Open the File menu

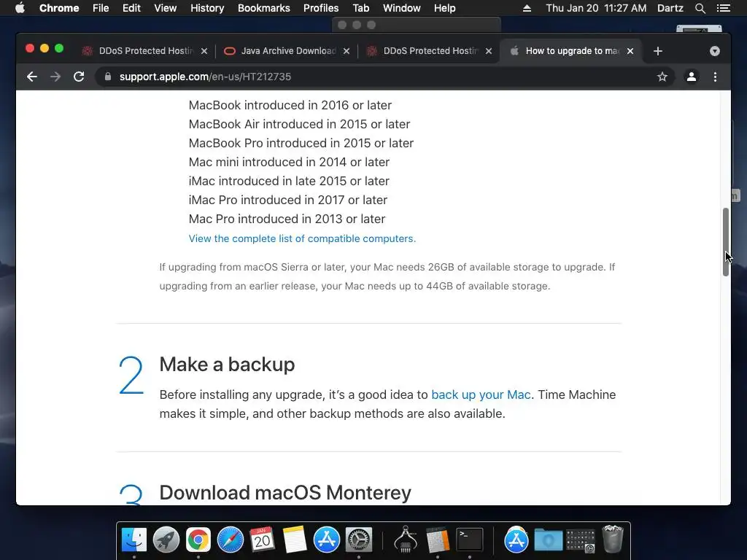(101, 8)
